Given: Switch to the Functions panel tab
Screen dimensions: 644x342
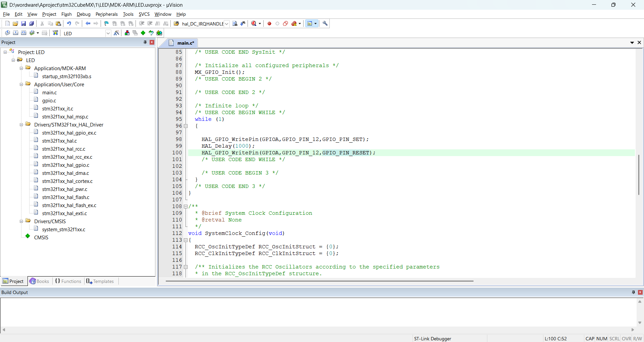Looking at the screenshot, I should click(x=68, y=281).
